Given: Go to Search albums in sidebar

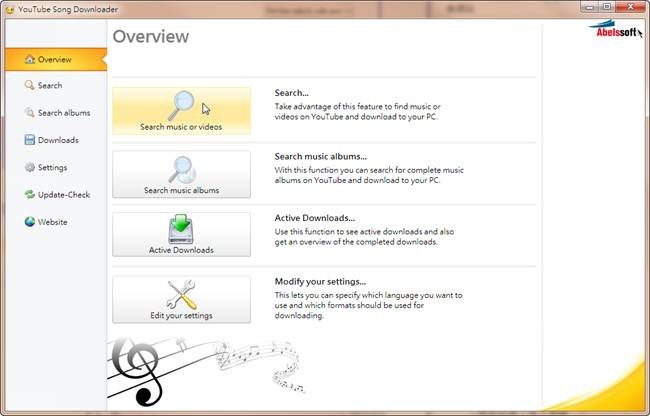Looking at the screenshot, I should tap(56, 113).
